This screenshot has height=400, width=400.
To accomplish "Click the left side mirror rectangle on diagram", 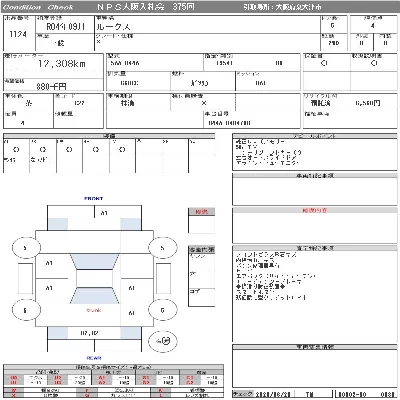I will (x=26, y=279).
